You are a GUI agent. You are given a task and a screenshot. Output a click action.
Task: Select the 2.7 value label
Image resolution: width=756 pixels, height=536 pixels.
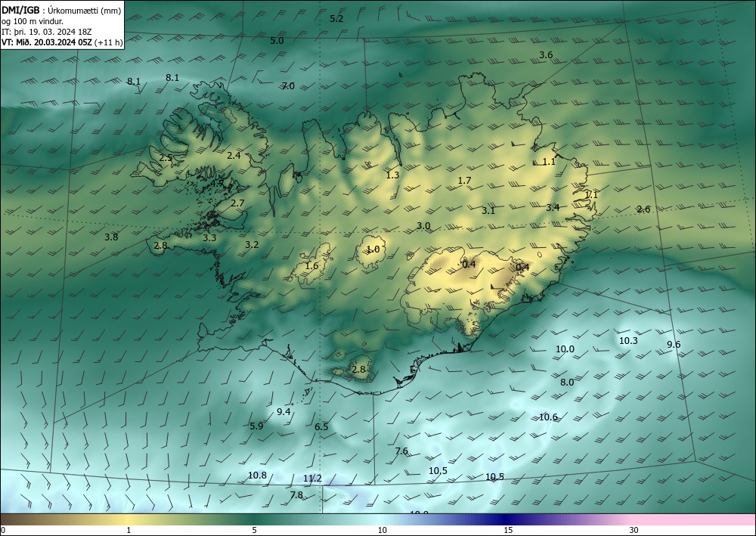[237, 203]
